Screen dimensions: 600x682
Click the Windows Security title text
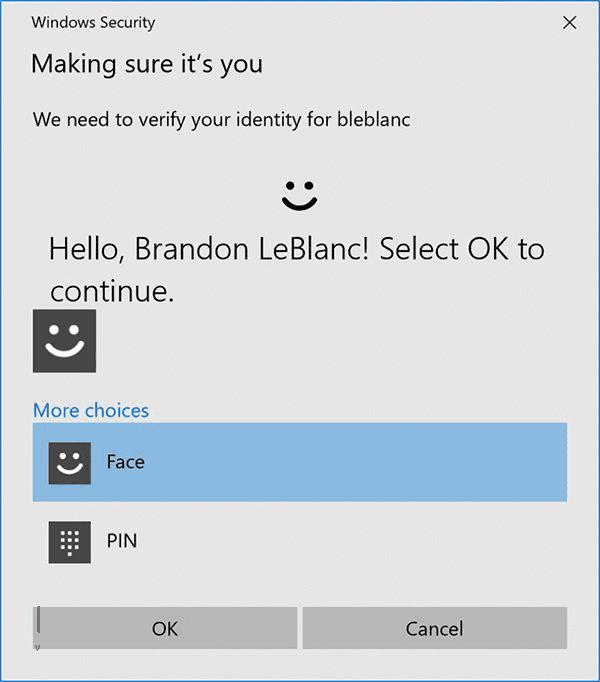point(93,22)
